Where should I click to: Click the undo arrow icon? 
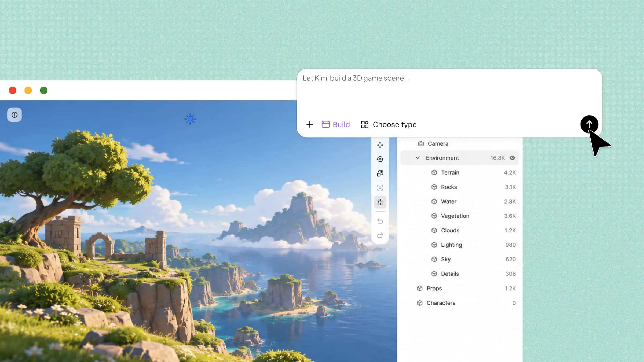pyautogui.click(x=380, y=221)
